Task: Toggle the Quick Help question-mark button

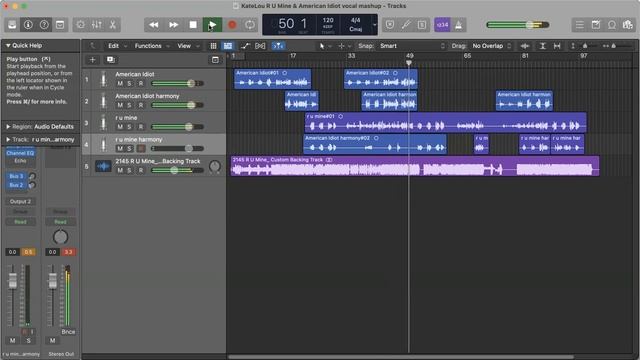Action: coord(44,25)
